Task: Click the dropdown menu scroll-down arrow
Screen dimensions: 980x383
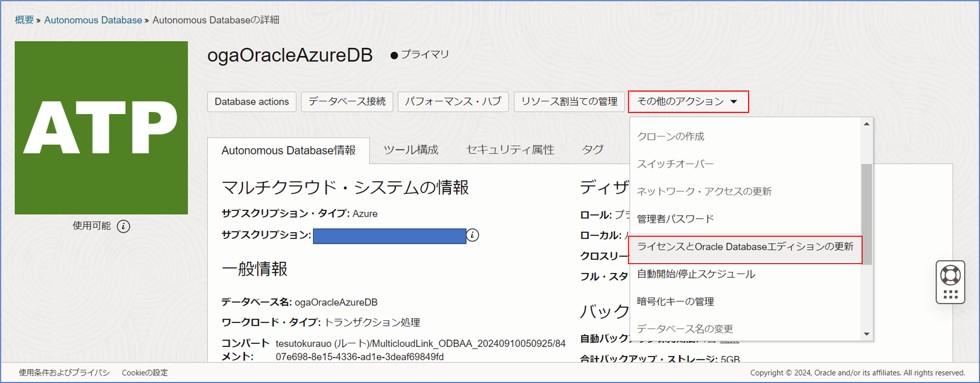Action: point(867,334)
